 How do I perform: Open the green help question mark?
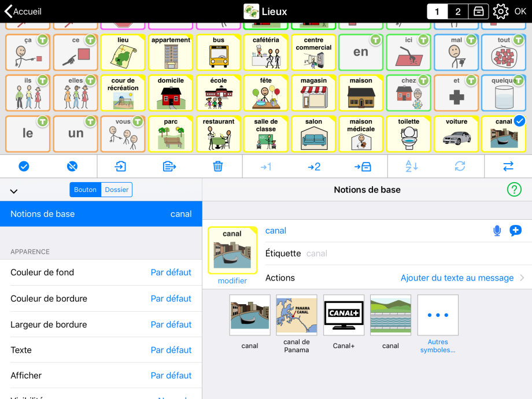point(513,189)
